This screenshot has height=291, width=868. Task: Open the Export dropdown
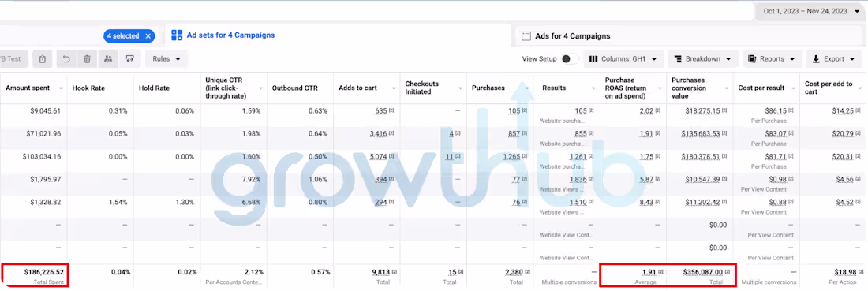coord(834,58)
